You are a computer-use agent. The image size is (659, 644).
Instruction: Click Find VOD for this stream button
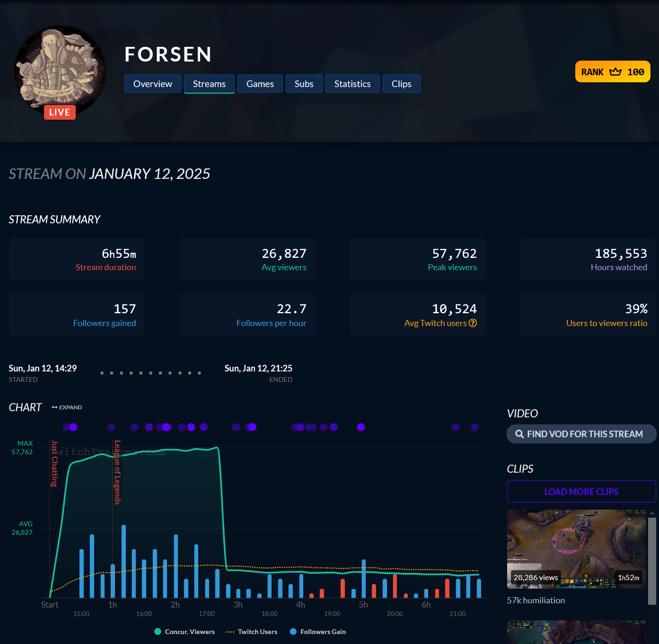pyautogui.click(x=581, y=434)
